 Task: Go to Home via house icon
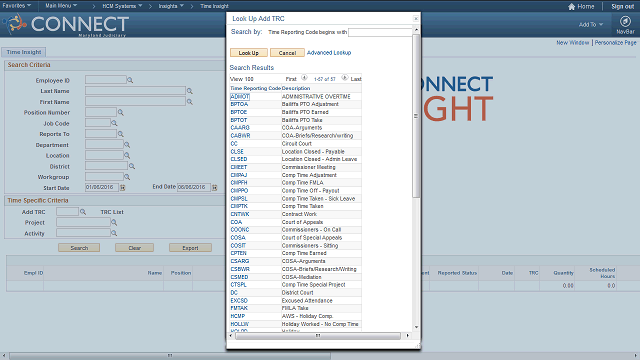pos(571,6)
